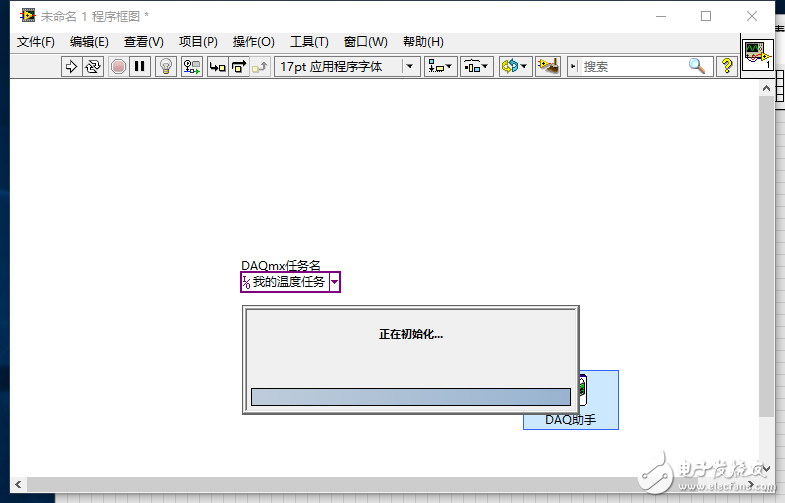Image resolution: width=785 pixels, height=503 pixels.
Task: Click the Run arrow button
Action: click(x=72, y=67)
